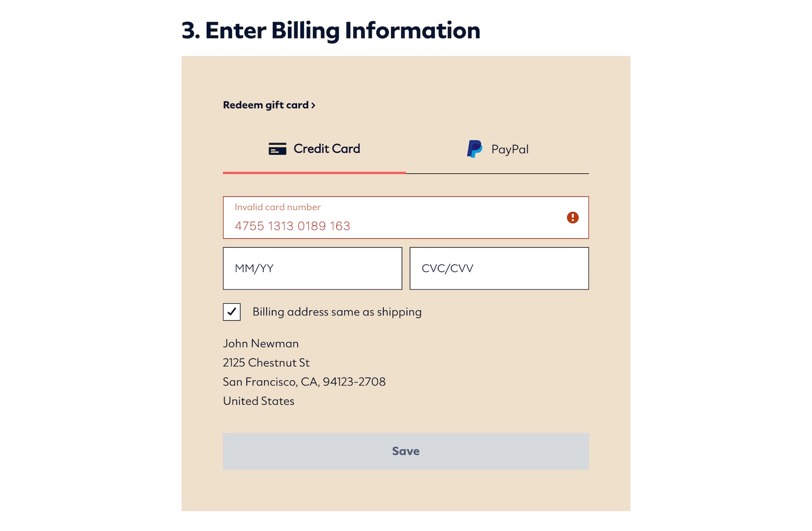Focus the card number field

[x=397, y=226]
